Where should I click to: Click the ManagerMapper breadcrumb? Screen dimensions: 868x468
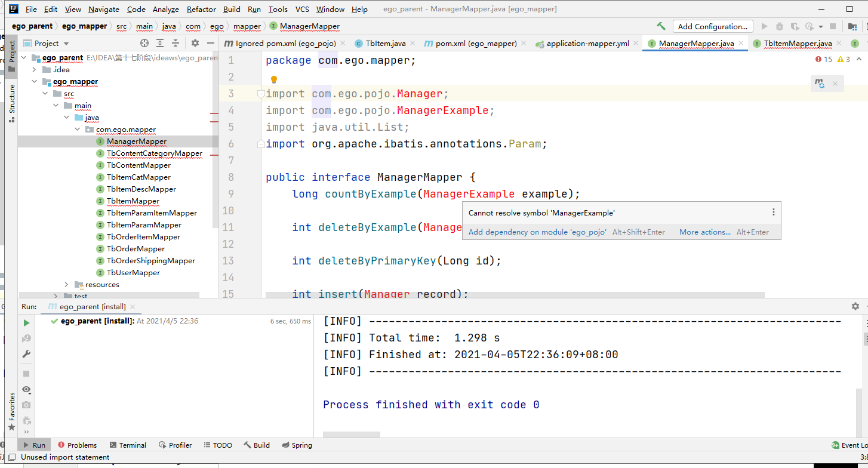point(304,26)
